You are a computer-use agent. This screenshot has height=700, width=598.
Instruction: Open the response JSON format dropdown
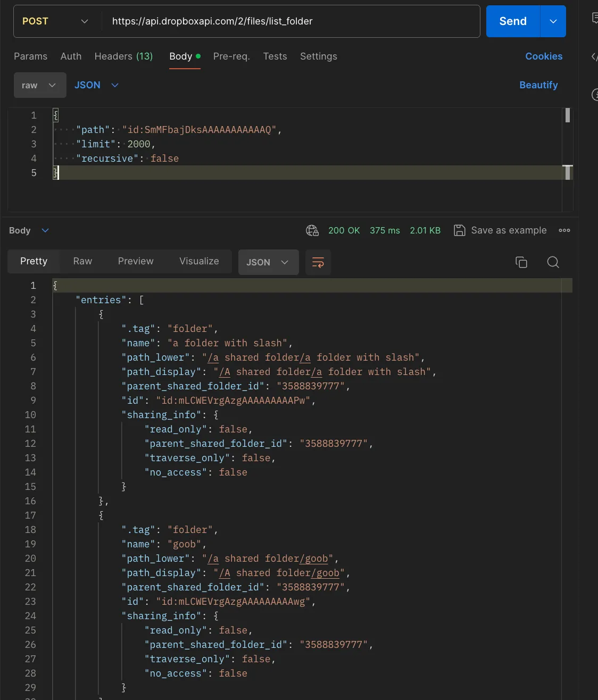[x=268, y=262]
